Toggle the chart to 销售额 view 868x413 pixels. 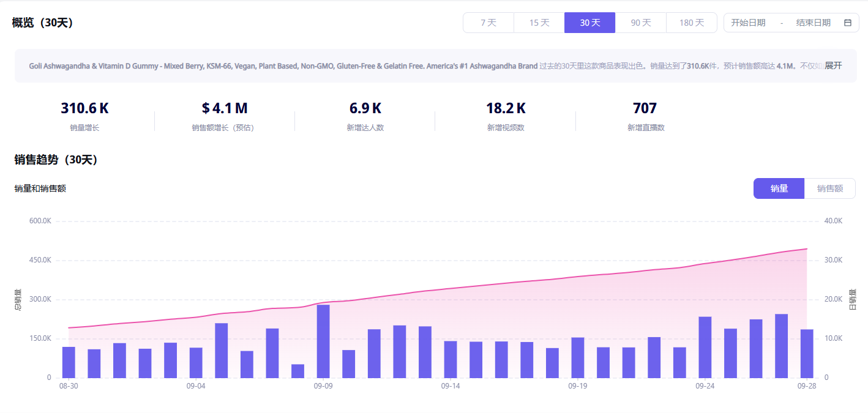(x=829, y=188)
